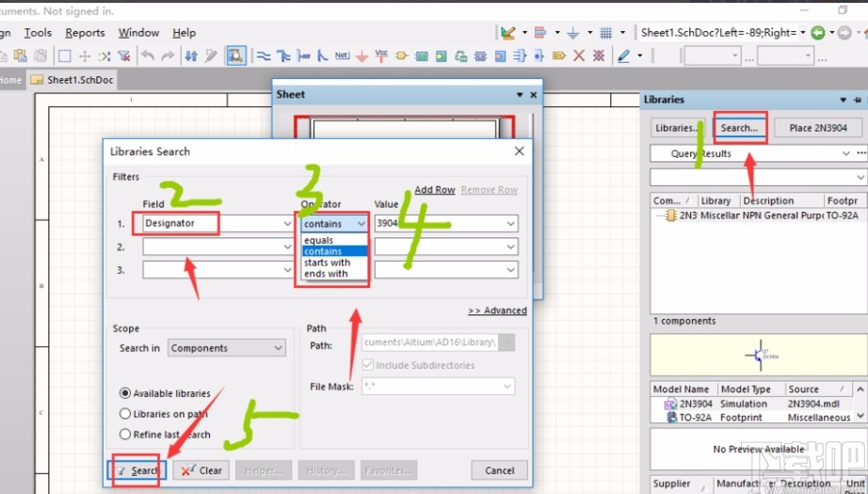Click the Add Row link
The image size is (868, 494).
tap(435, 190)
